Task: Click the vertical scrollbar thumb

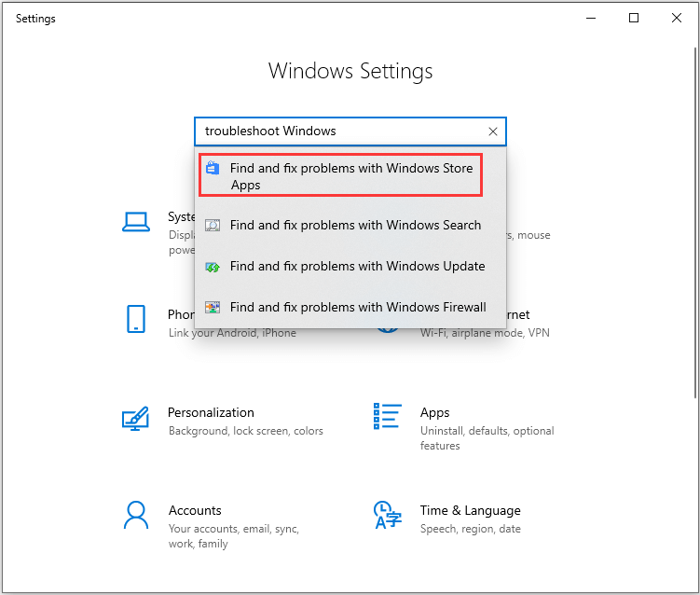Action: [695, 223]
